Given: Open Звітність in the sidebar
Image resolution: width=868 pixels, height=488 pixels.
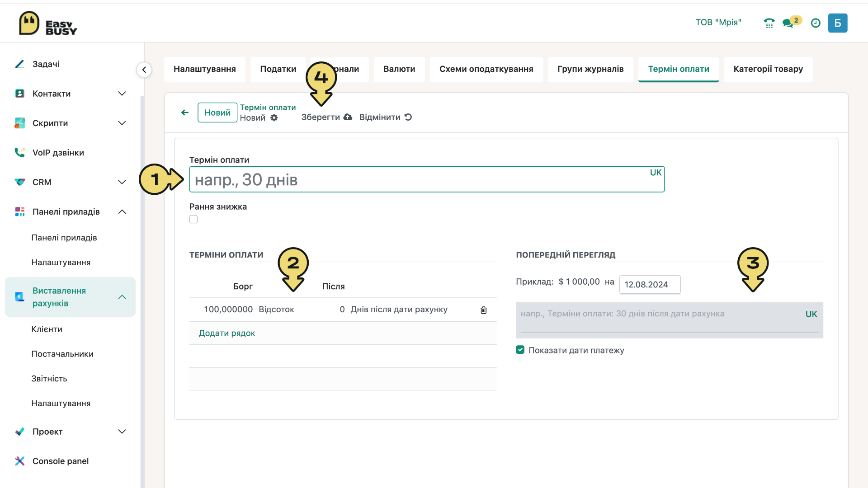Looking at the screenshot, I should tap(49, 379).
